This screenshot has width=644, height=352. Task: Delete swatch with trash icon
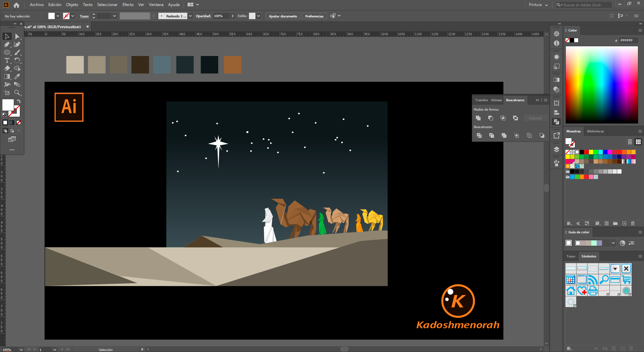[x=633, y=223]
